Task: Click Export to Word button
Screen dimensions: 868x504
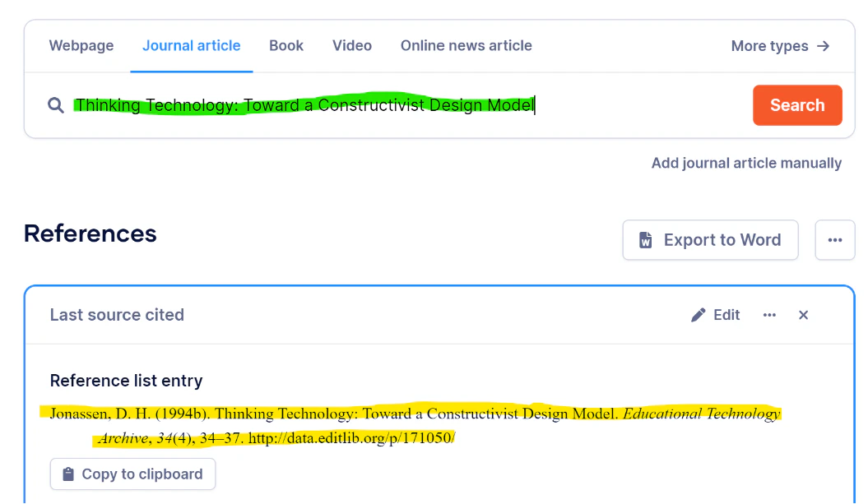Action: pyautogui.click(x=710, y=240)
